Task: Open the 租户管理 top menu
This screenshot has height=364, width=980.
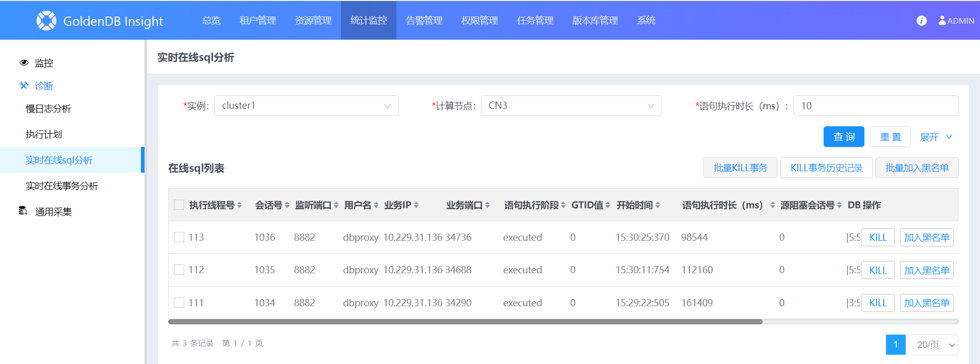Action: pos(258,21)
